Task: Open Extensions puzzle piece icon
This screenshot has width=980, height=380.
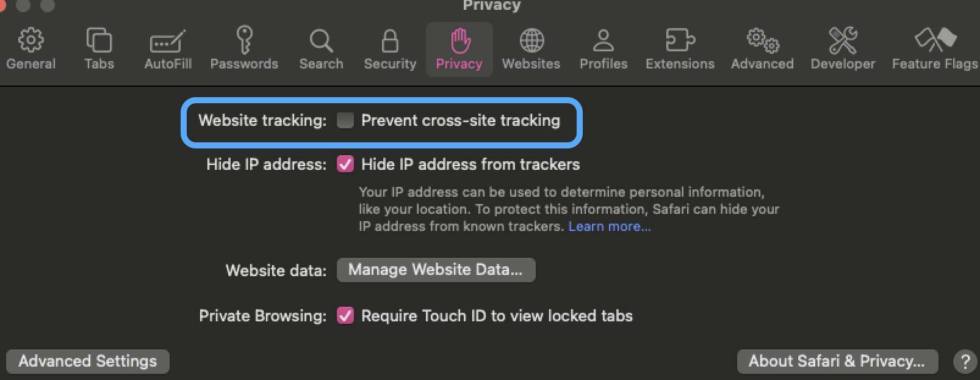Action: (680, 41)
